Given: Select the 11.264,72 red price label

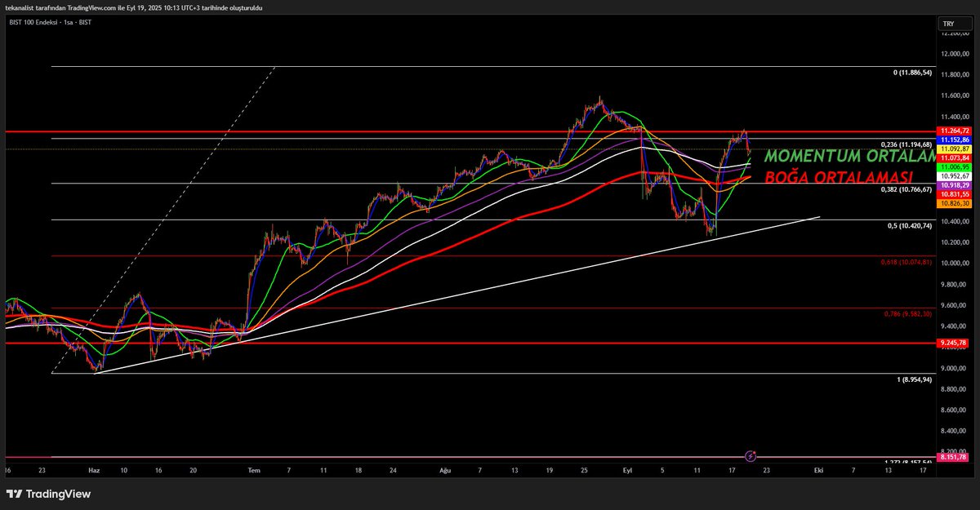Looking at the screenshot, I should point(955,131).
